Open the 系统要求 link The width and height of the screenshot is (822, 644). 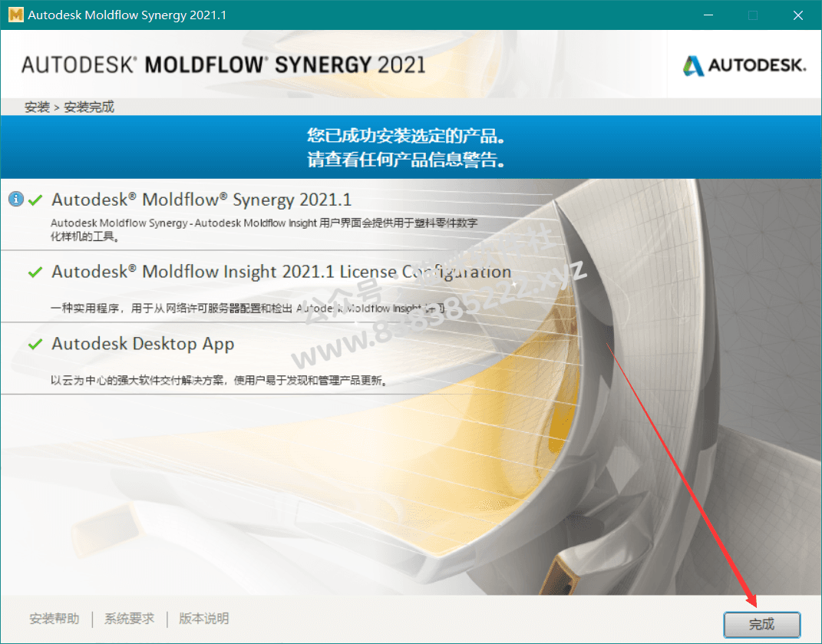[130, 619]
